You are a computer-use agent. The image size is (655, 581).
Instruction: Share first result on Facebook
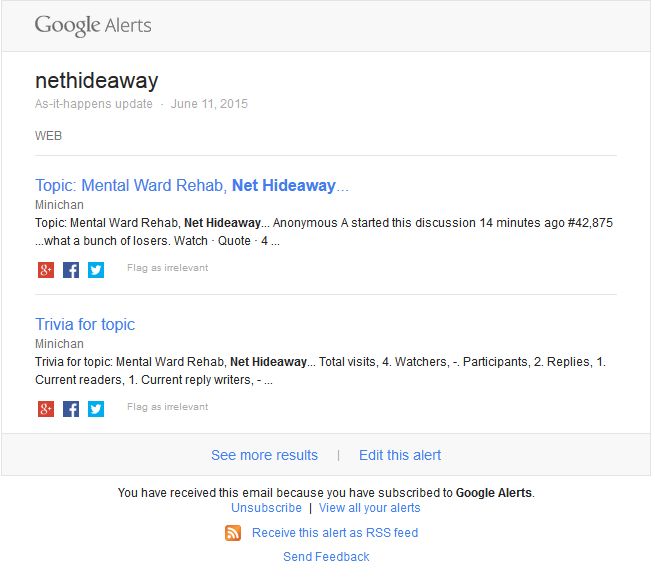point(71,270)
